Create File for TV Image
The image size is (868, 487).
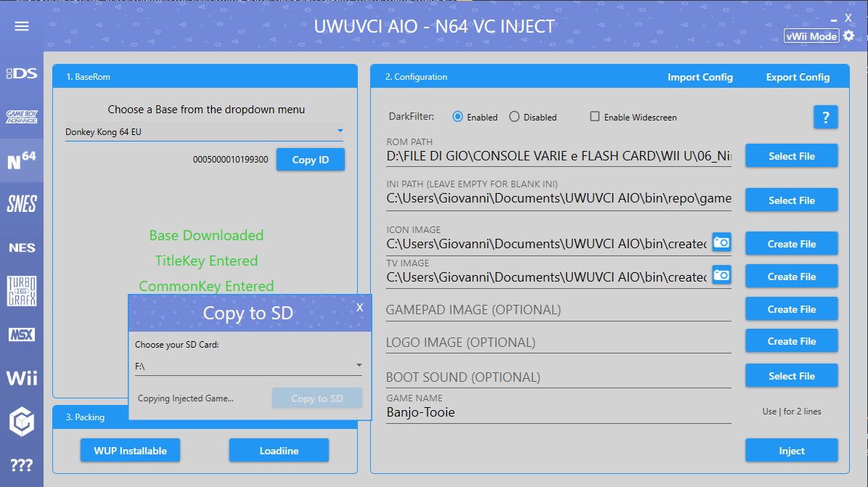[792, 276]
